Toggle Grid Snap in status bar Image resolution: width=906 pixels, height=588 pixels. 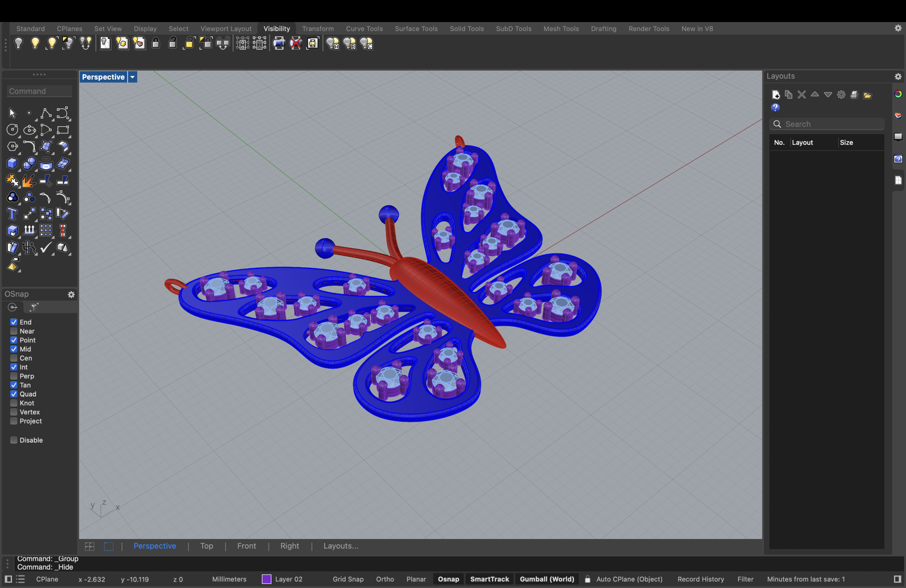348,579
